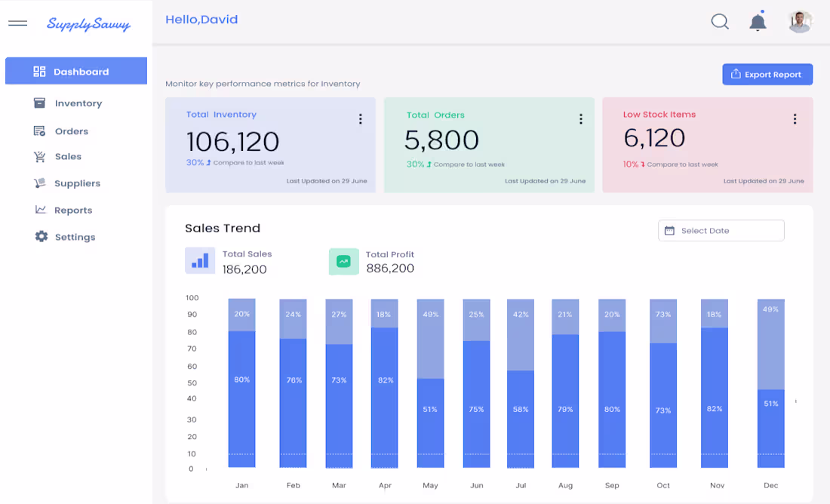Click the hamburger menu icon
Viewport: 830px width, 504px height.
[x=17, y=23]
